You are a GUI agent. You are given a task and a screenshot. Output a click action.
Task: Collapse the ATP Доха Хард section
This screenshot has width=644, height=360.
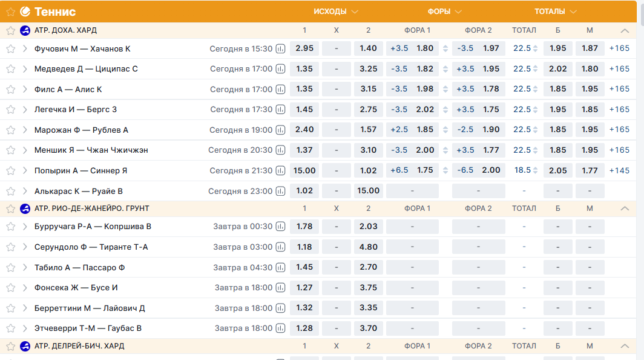point(625,30)
